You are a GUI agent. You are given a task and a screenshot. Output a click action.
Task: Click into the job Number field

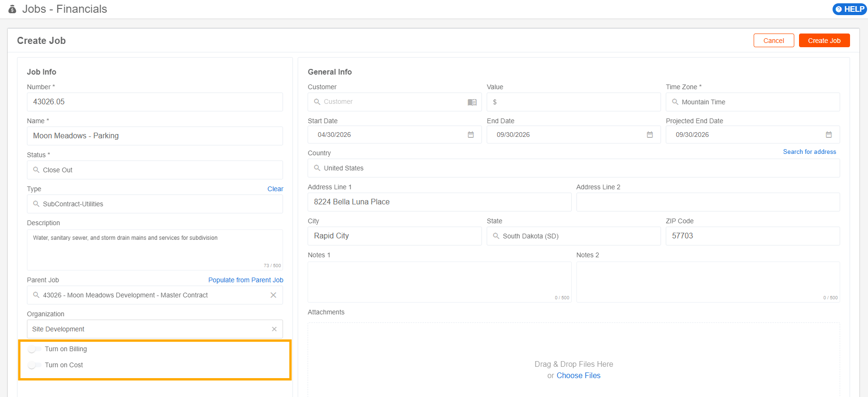tap(155, 102)
